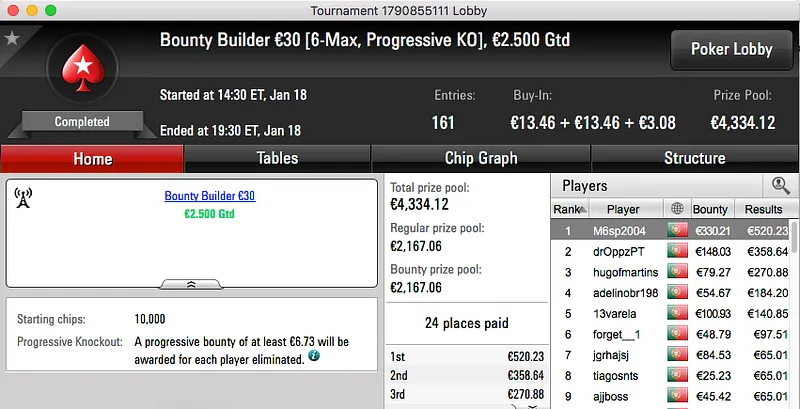
Task: Open the Chip Graph tab
Action: [481, 158]
